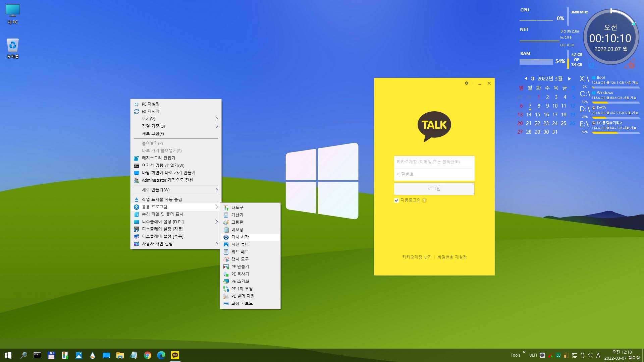Open 메모장 from submenu
The width and height of the screenshot is (644, 362).
tap(250, 230)
